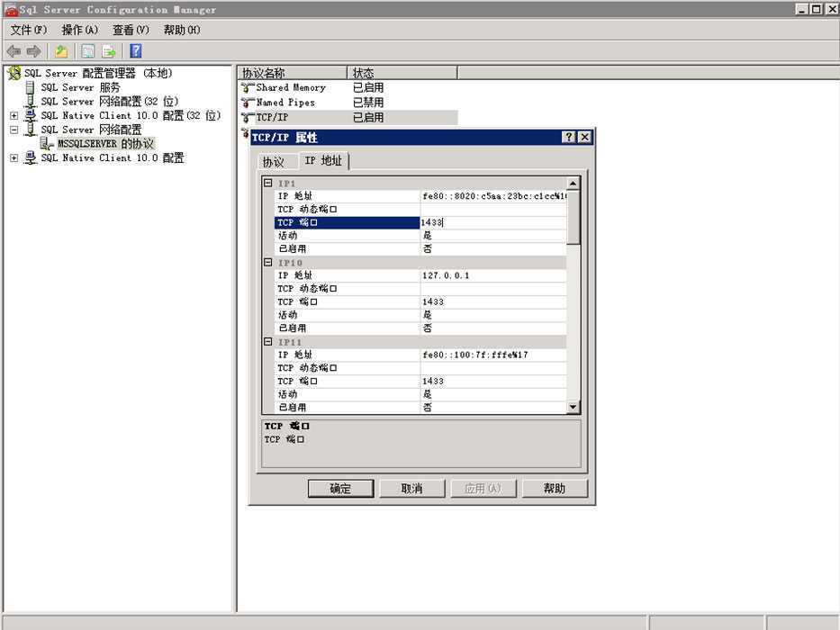Click the Named Pipes status 已禁用 cell
Image resolution: width=840 pixels, height=630 pixels.
[368, 103]
